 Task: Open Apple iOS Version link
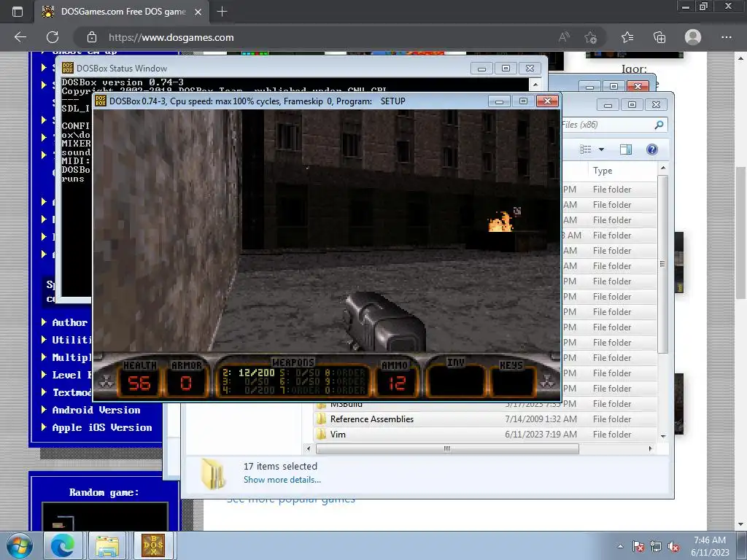pos(102,427)
